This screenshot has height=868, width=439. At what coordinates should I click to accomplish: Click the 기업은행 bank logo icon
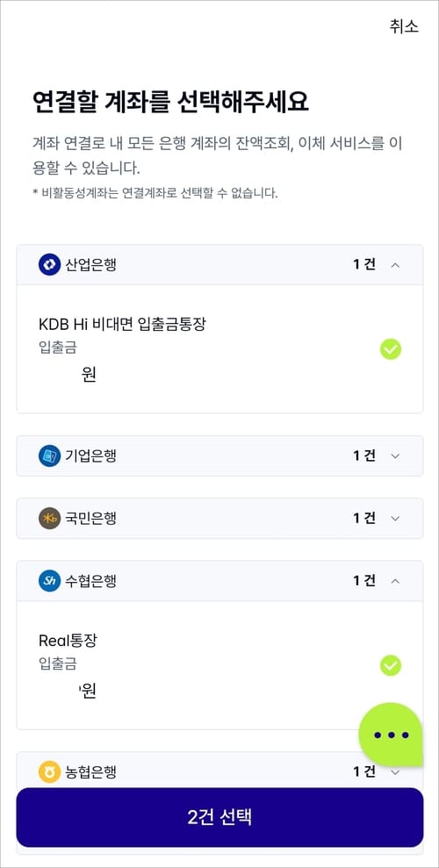tap(49, 456)
